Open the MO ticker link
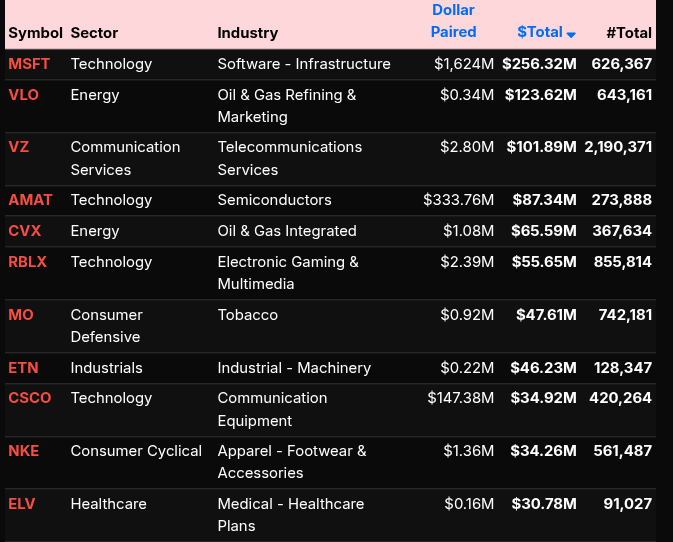This screenshot has height=542, width=673. point(21,315)
